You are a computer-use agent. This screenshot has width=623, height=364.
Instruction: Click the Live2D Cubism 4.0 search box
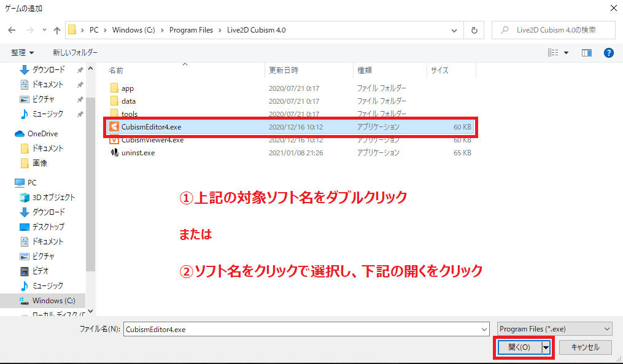pos(553,30)
